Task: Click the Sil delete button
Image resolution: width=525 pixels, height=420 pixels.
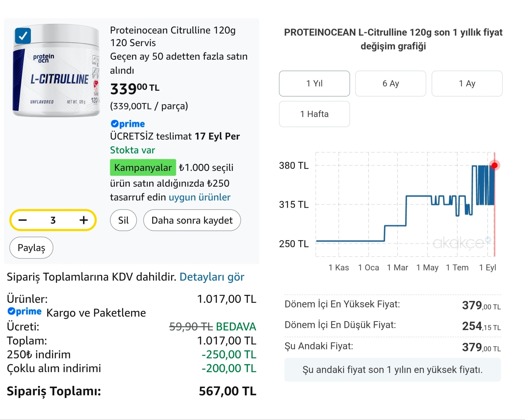Action: click(x=123, y=220)
